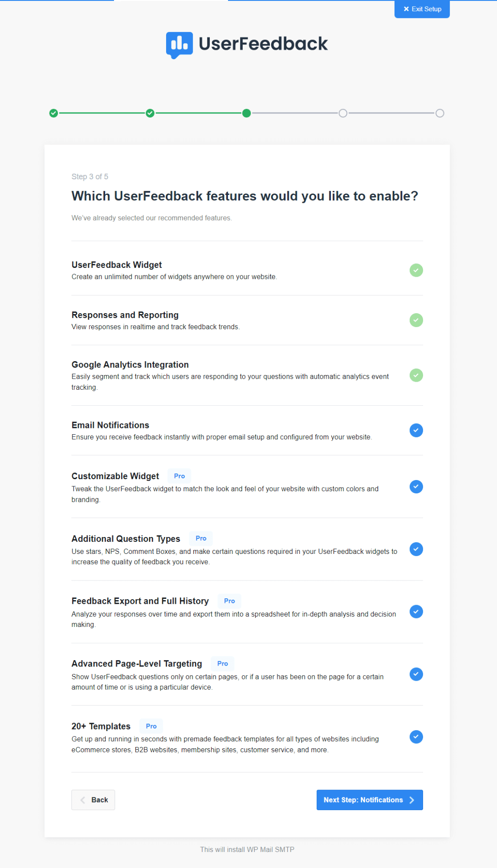Click the first completed step circle
Screen dimensions: 497x868
click(x=54, y=113)
